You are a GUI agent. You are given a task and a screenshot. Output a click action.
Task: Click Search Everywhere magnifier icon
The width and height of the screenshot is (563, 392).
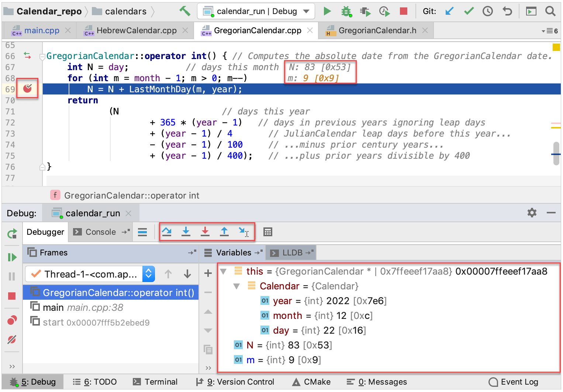pyautogui.click(x=550, y=11)
